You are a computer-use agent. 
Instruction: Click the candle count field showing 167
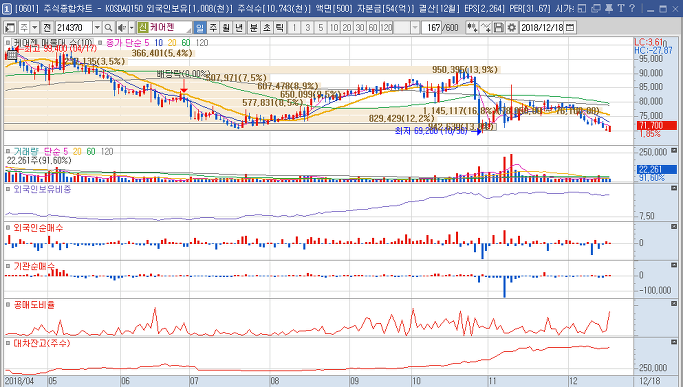(x=432, y=28)
